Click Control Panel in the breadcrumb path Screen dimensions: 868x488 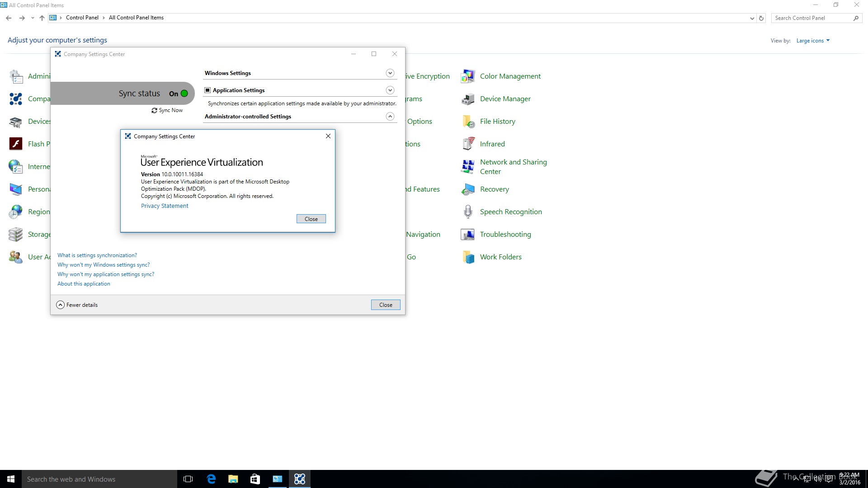(82, 18)
